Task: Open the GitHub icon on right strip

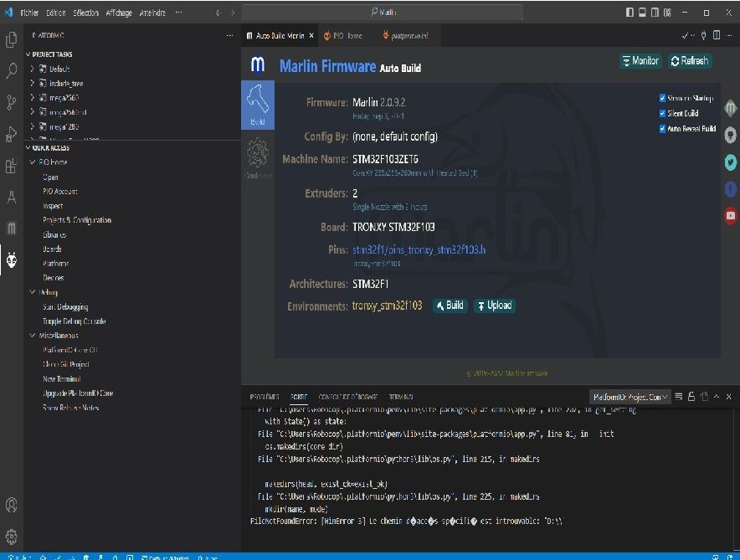Action: 730,135
